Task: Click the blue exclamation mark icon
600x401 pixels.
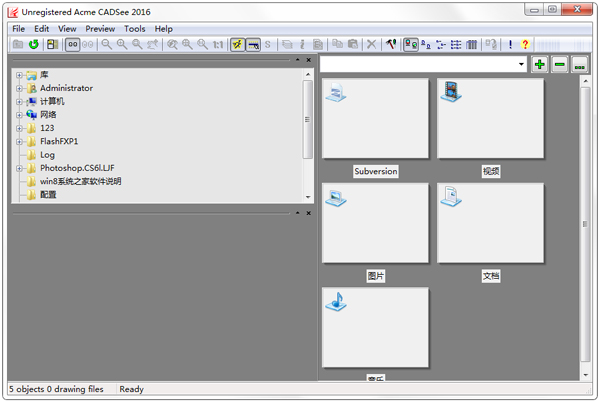Action: click(x=510, y=44)
